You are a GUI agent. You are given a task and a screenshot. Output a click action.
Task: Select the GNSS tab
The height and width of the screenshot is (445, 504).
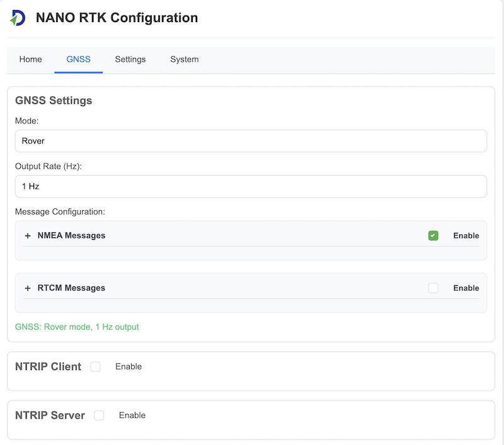point(78,59)
